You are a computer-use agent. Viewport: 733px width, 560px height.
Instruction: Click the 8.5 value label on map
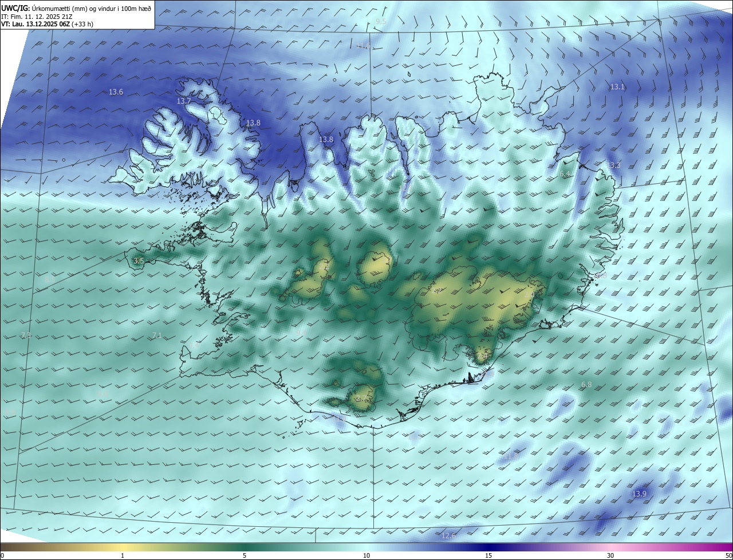coord(50,279)
